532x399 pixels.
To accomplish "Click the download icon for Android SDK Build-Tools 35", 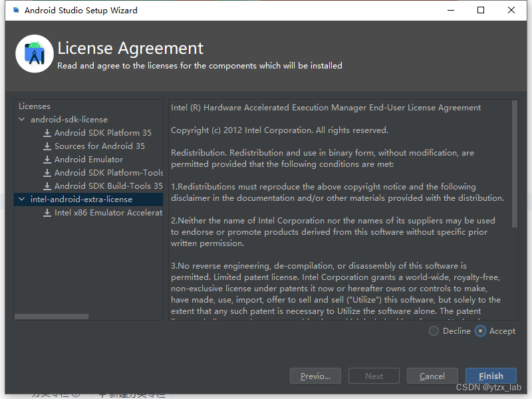I will point(47,186).
